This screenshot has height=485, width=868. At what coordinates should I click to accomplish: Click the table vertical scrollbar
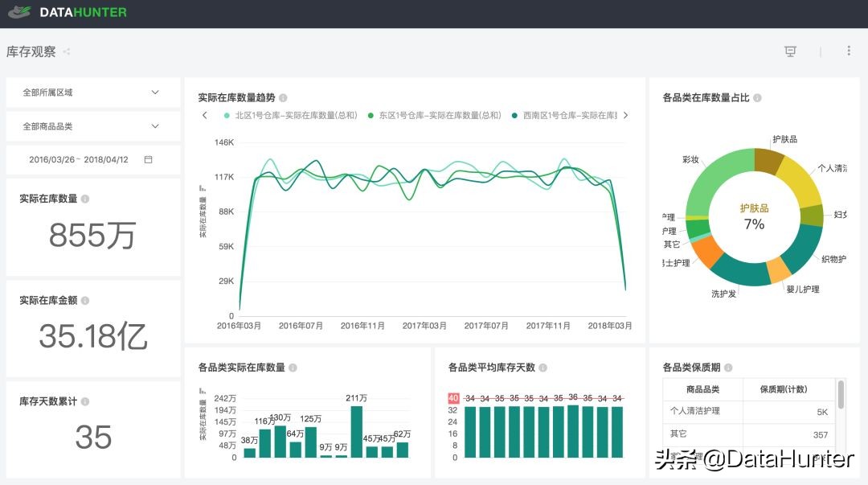click(x=841, y=395)
